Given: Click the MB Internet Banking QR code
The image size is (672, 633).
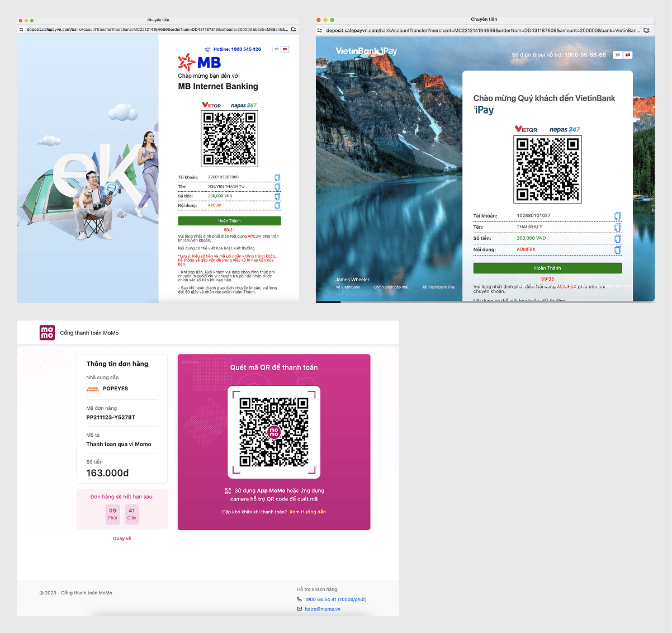Looking at the screenshot, I should pyautogui.click(x=229, y=138).
